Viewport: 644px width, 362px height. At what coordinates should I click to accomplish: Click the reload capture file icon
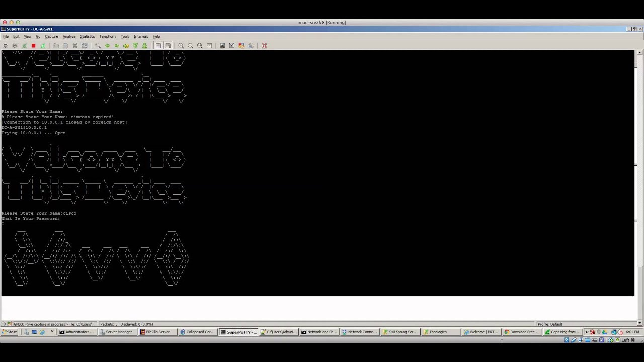pyautogui.click(x=85, y=46)
